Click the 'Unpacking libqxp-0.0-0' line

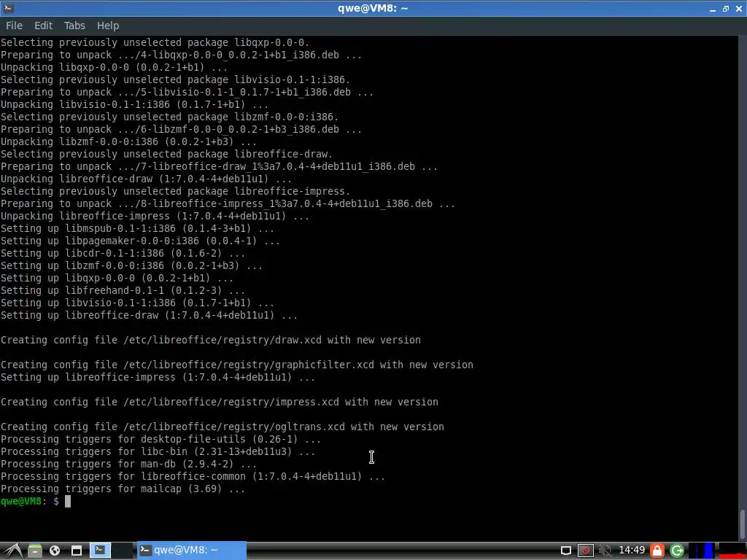114,68
